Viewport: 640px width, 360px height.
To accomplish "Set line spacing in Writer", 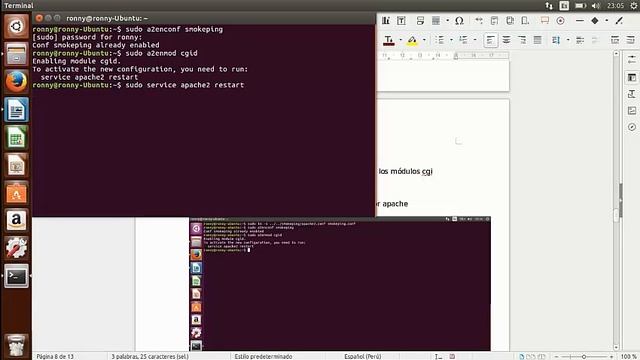I will (556, 40).
